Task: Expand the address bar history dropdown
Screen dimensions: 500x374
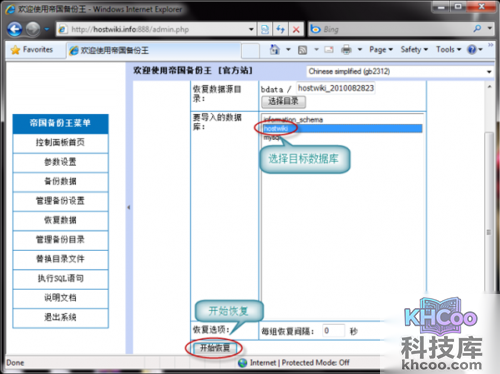Action: 251,29
